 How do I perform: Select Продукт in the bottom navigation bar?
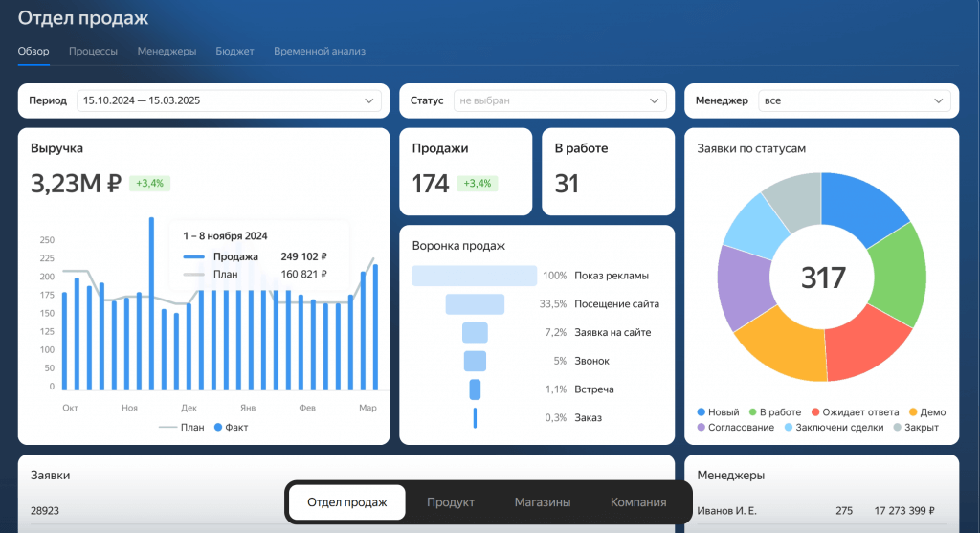[451, 502]
